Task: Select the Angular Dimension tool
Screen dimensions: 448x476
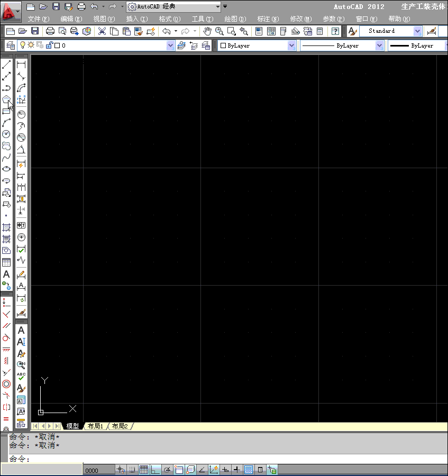Action: [21, 149]
